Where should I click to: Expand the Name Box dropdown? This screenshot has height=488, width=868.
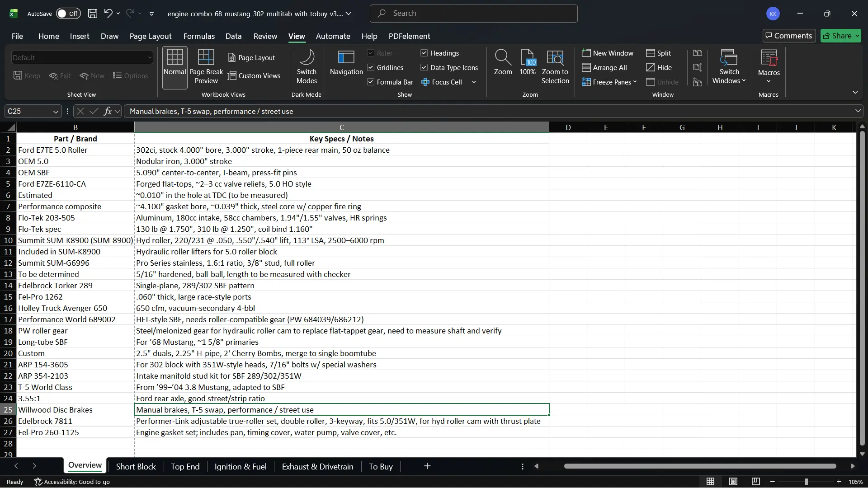click(56, 112)
